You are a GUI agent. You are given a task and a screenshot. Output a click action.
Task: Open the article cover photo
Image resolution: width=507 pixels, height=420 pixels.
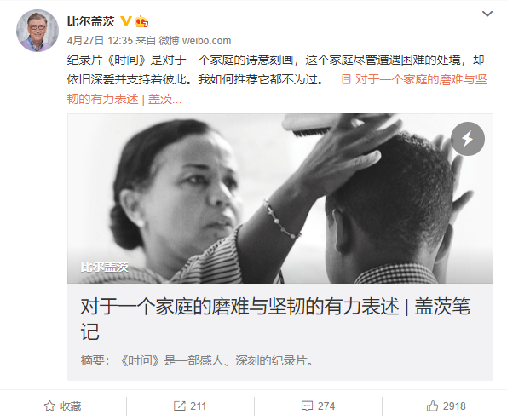tap(280, 198)
